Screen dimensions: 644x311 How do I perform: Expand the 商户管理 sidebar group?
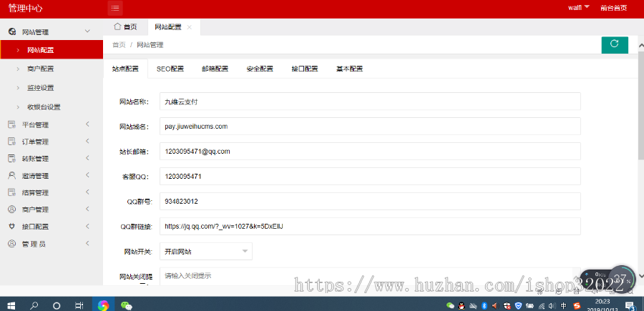point(87,209)
